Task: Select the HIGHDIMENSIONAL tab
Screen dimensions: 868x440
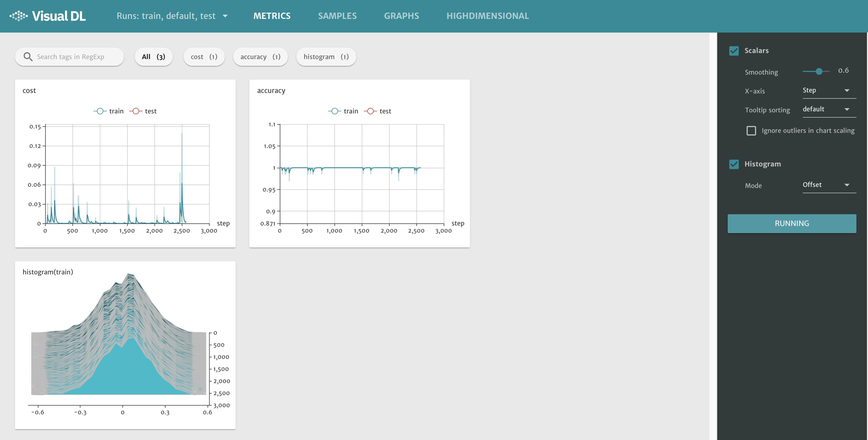Action: [488, 16]
